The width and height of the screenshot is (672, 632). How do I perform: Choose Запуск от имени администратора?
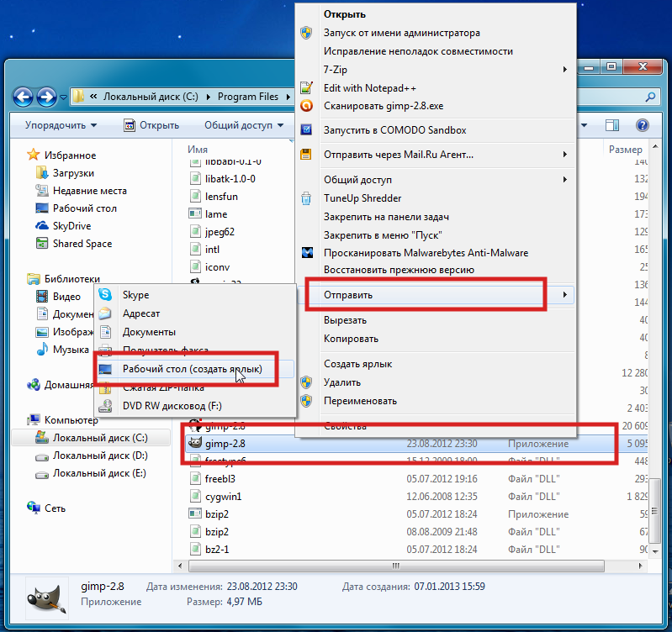tap(437, 33)
